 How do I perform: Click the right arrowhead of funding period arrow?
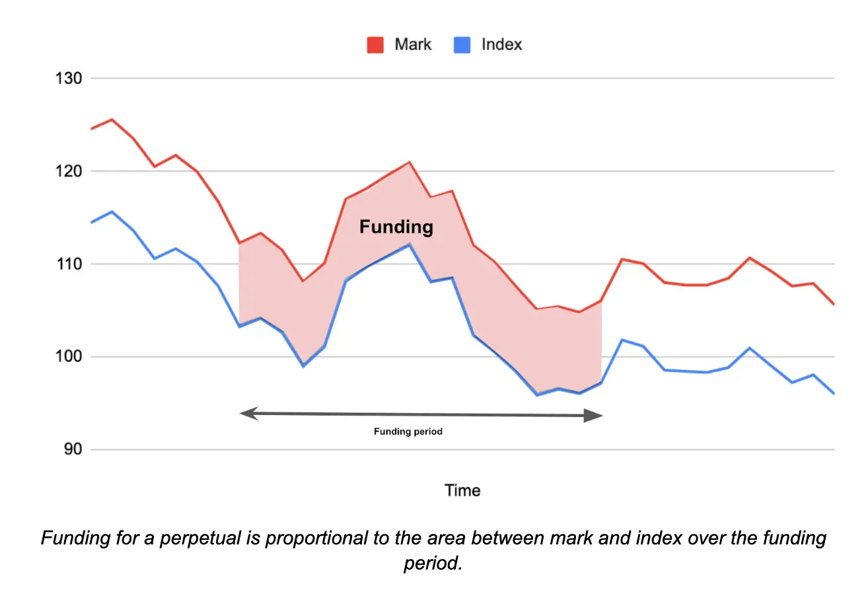(595, 416)
